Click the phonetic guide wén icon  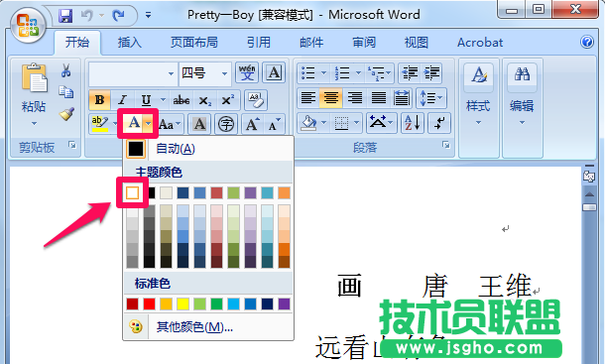(x=247, y=72)
